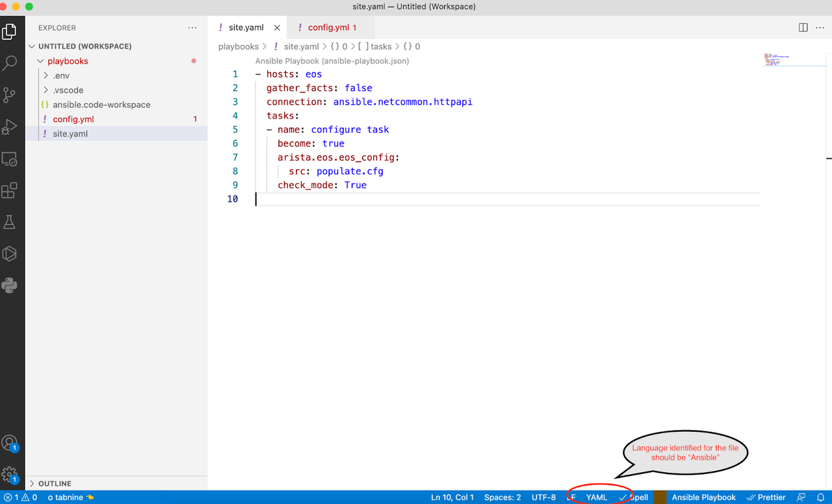Switch to the config.yml tab
The width and height of the screenshot is (832, 504).
pos(330,27)
